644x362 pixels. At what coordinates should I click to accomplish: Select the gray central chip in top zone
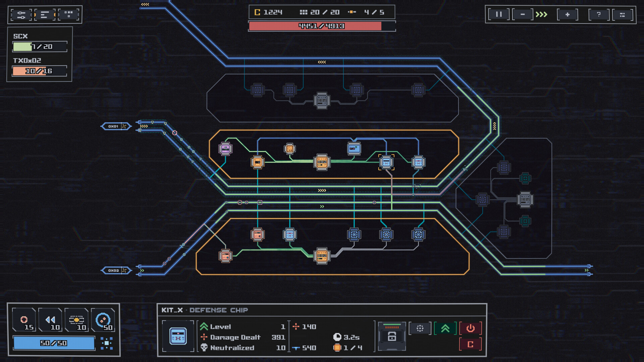322,101
